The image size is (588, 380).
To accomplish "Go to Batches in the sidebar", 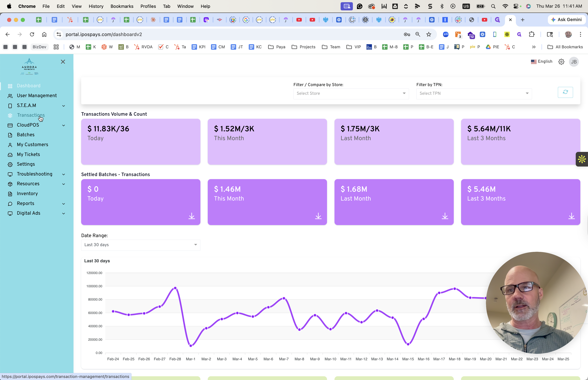I will [x=26, y=135].
